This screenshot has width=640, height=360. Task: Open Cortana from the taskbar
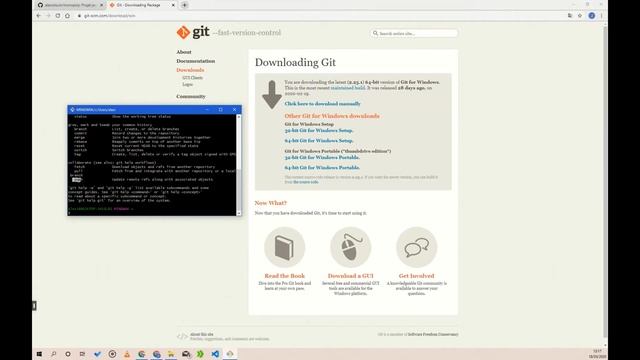[x=68, y=354]
